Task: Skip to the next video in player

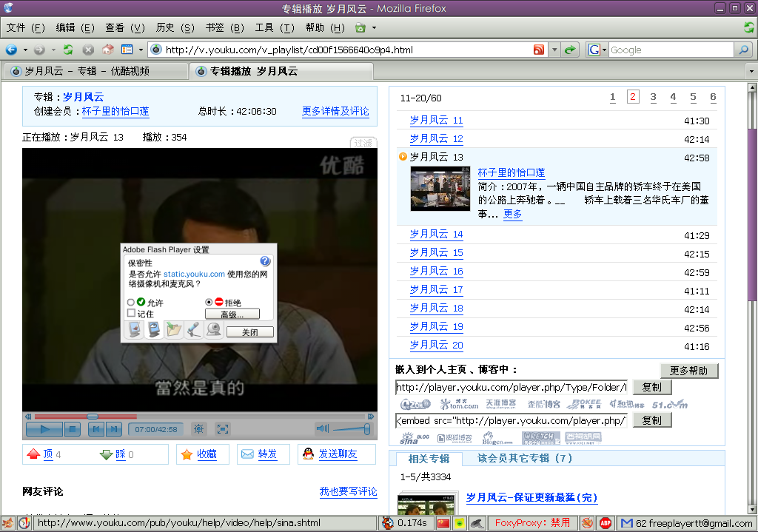Action: coord(113,429)
